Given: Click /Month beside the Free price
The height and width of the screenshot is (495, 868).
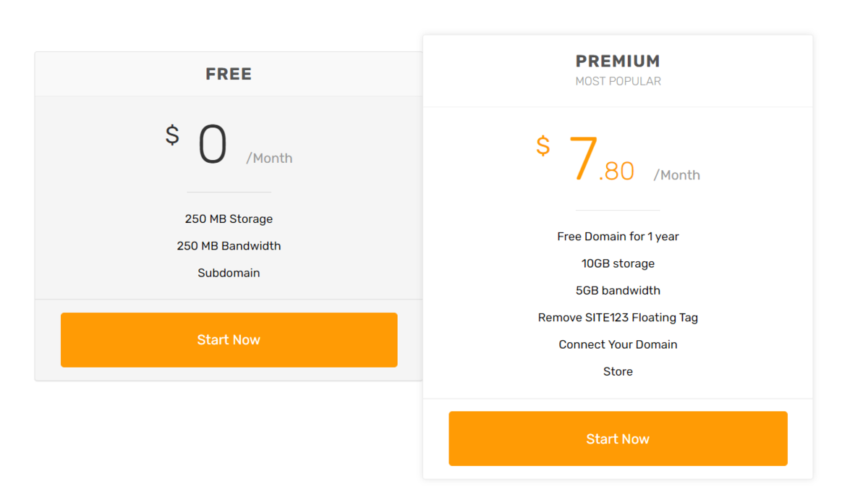Looking at the screenshot, I should pyautogui.click(x=269, y=158).
